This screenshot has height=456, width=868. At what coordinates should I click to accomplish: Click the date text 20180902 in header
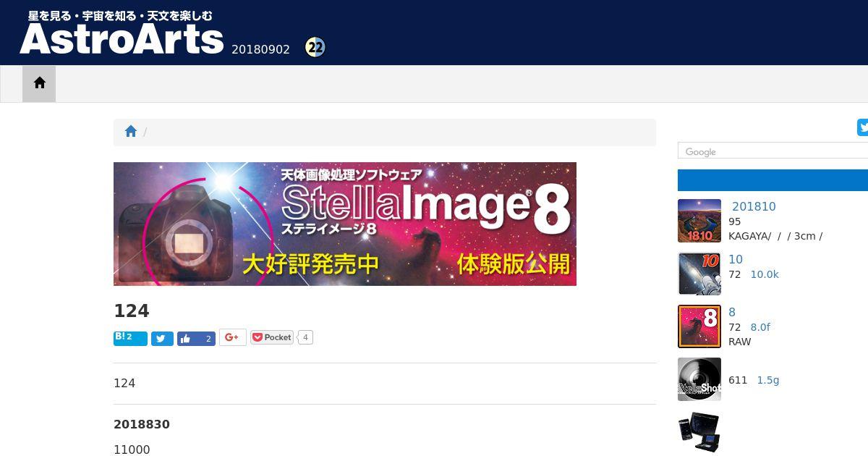point(260,49)
